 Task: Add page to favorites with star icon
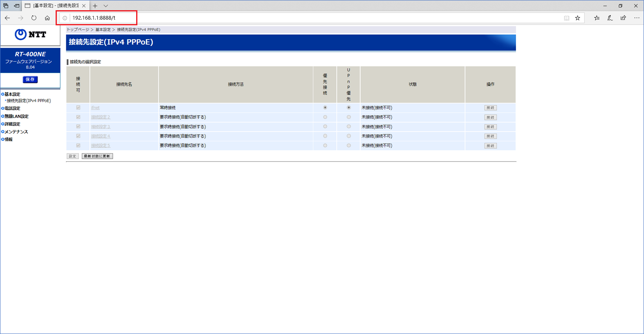click(x=577, y=18)
